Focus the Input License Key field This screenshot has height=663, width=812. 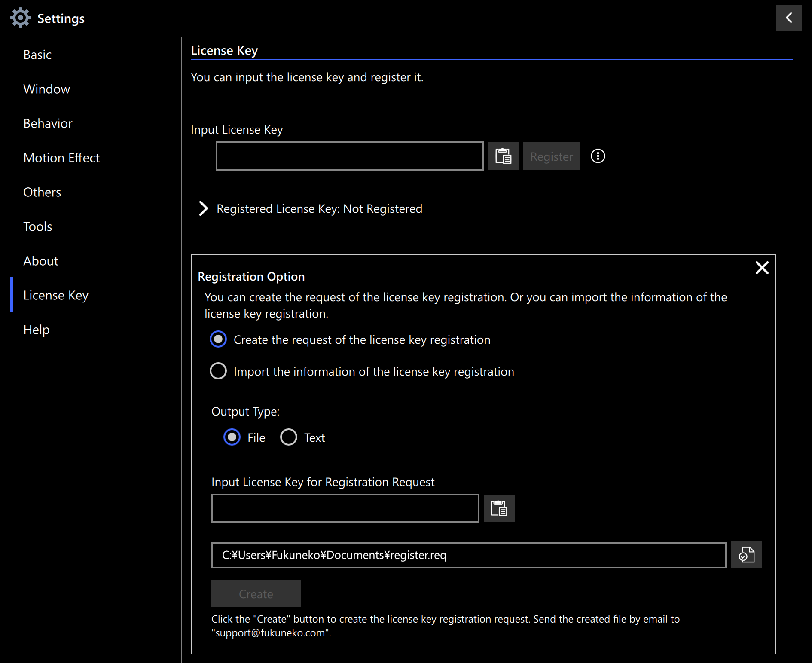350,156
